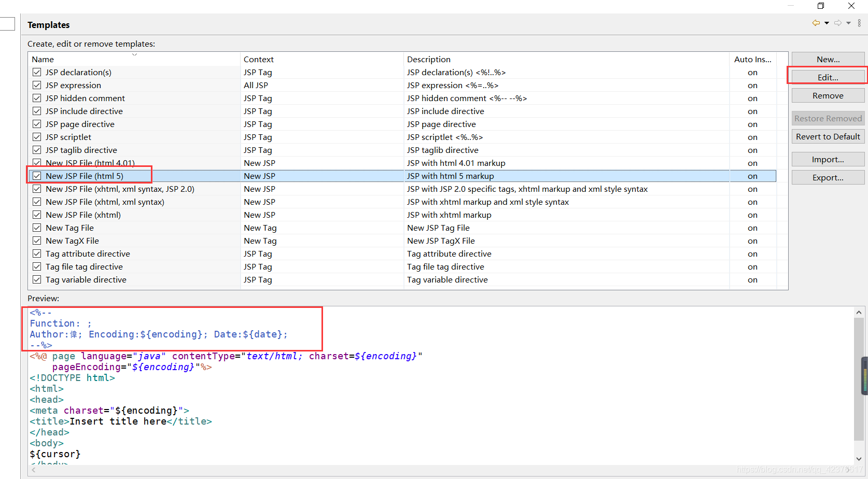This screenshot has width=868, height=479.
Task: Click 'Insert title here' in the preview
Action: coord(118,421)
